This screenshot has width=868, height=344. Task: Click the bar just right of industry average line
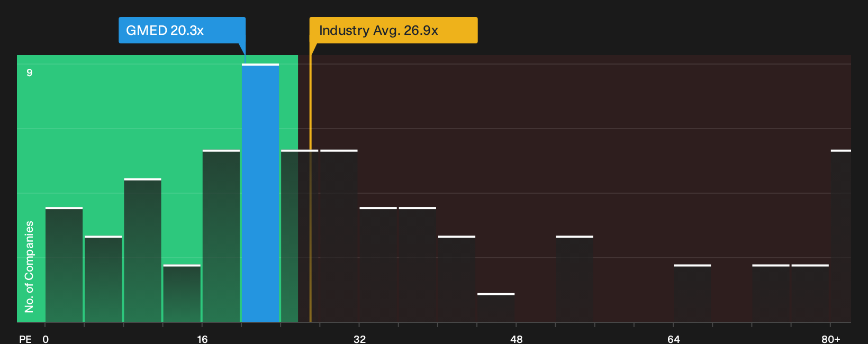click(x=339, y=236)
